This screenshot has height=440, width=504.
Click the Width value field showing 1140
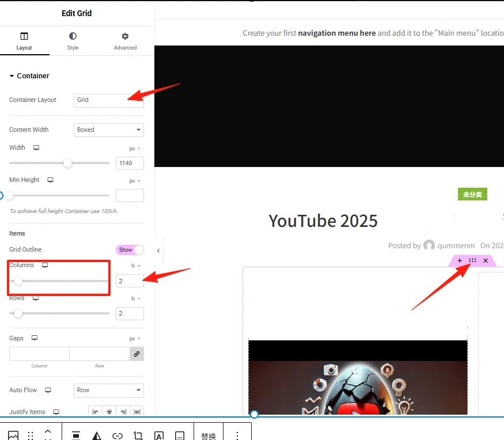tap(130, 163)
